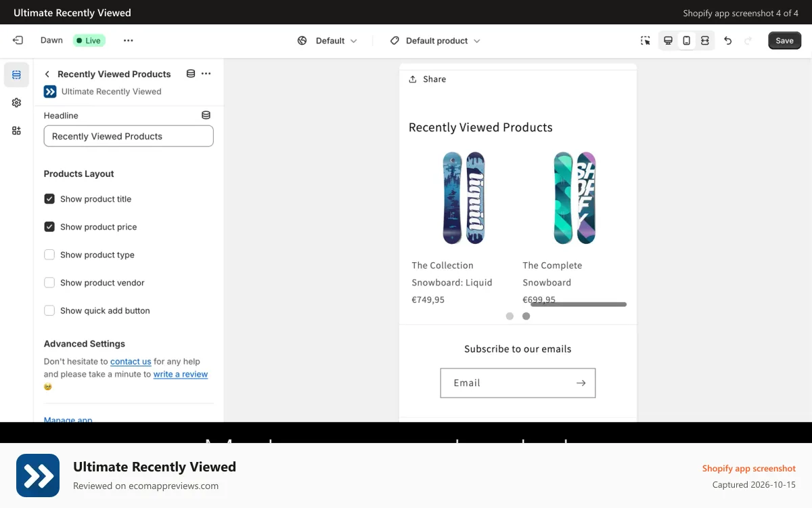Screen dimensions: 812x508
Task: Click the Manage app link
Action: [x=68, y=419]
